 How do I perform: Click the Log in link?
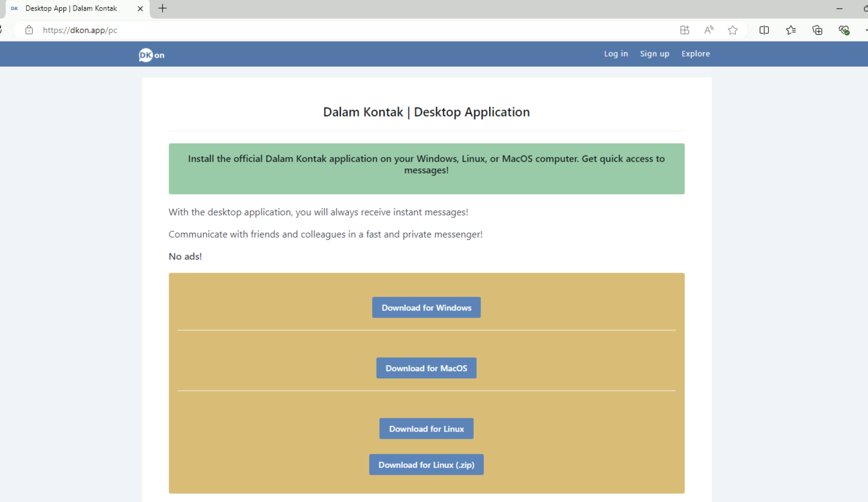click(x=616, y=54)
